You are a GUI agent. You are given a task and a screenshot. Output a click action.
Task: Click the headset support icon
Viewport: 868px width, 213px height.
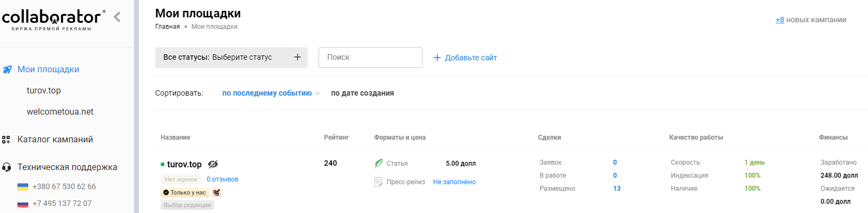pos(7,167)
